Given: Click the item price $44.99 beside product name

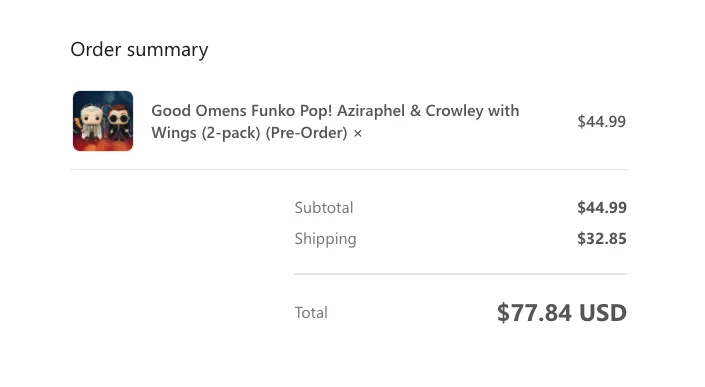Looking at the screenshot, I should tap(602, 121).
